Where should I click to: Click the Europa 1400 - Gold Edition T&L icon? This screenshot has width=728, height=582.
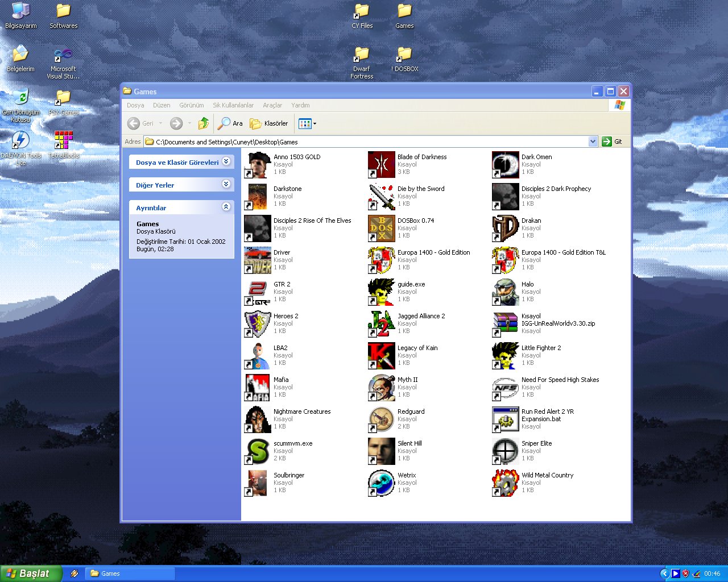click(x=505, y=260)
